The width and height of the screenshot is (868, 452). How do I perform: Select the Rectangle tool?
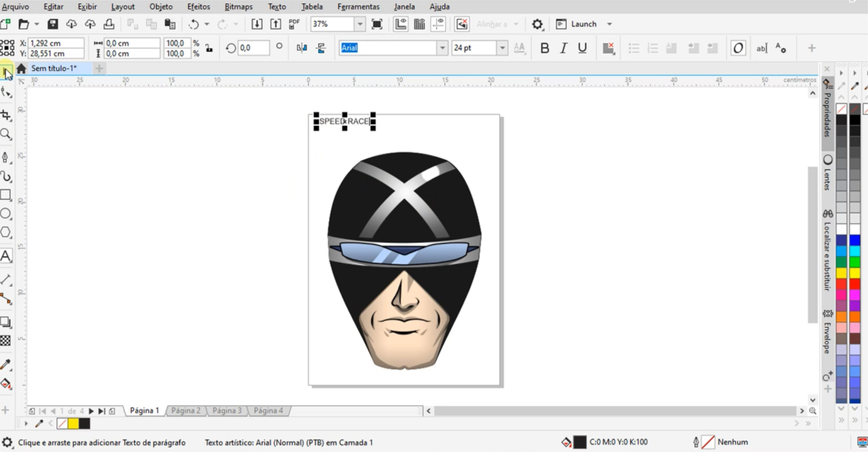click(6, 194)
